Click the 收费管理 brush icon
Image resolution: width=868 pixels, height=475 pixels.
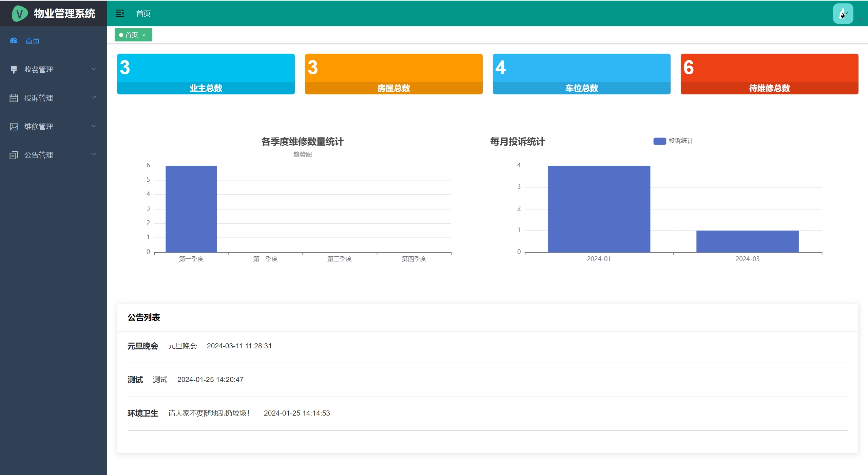[x=14, y=70]
